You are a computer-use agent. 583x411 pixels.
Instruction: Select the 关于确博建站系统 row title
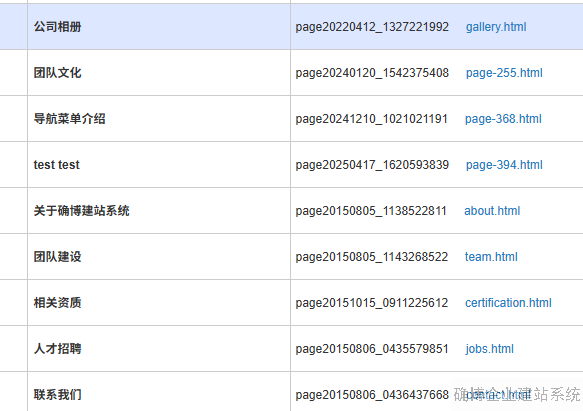tap(81, 211)
